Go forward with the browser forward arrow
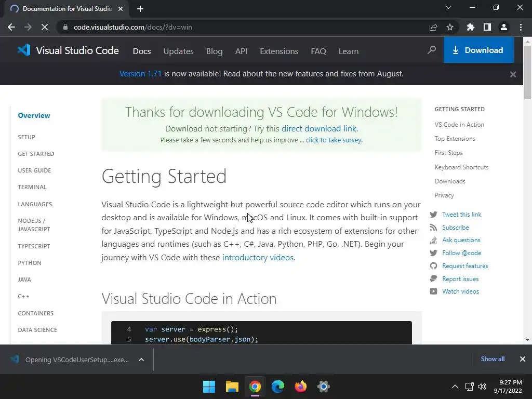Image resolution: width=532 pixels, height=399 pixels. point(28,27)
